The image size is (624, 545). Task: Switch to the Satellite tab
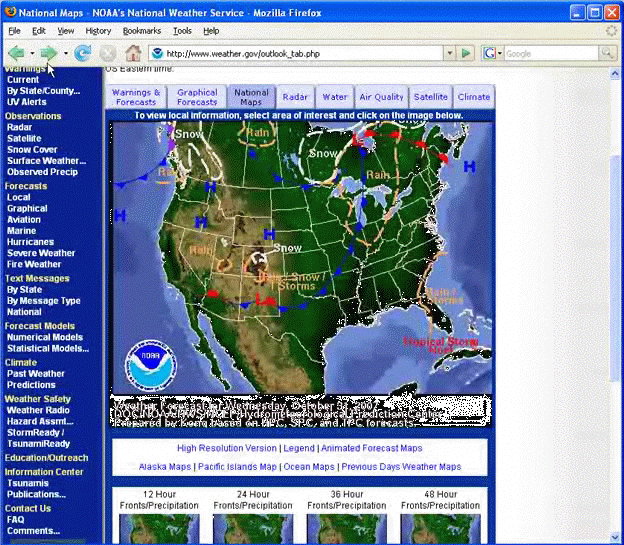click(x=431, y=97)
